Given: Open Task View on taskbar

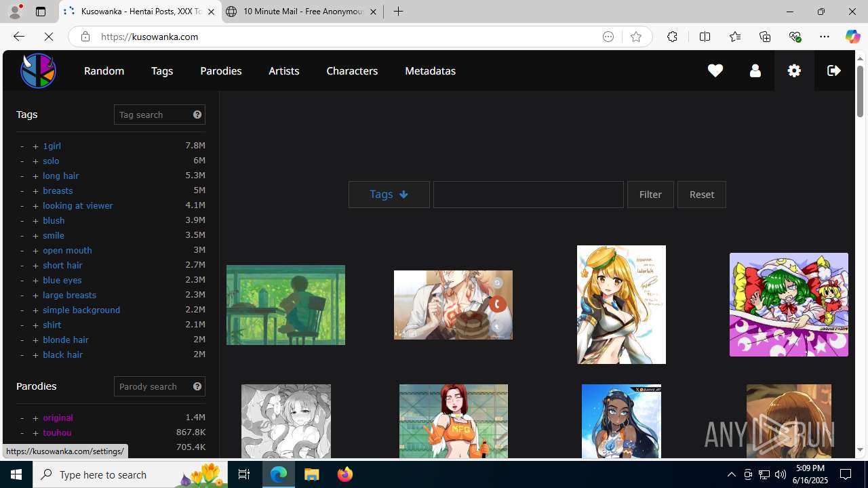Looking at the screenshot, I should pyautogui.click(x=244, y=474).
